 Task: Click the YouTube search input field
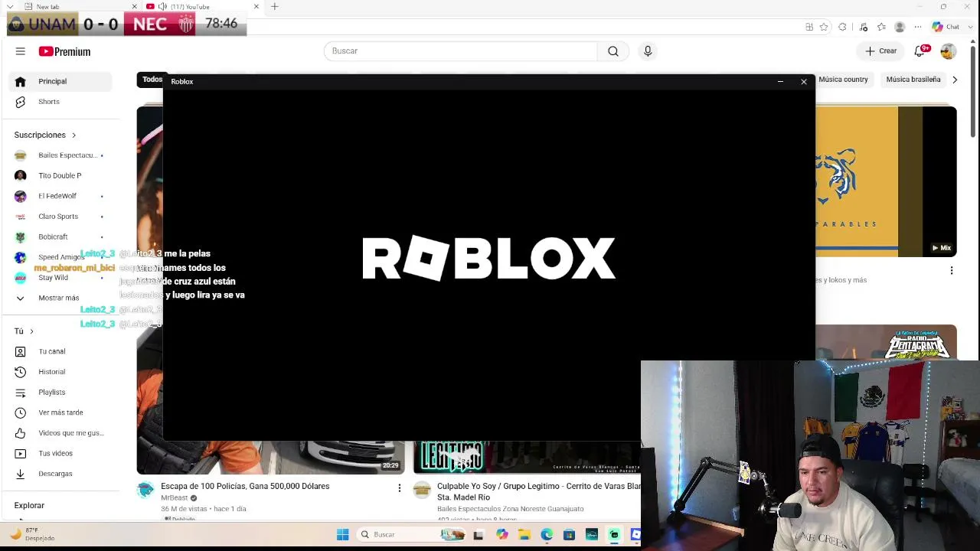coord(460,51)
